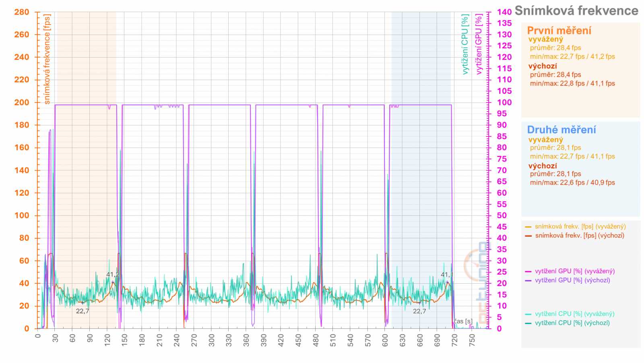Click 'vyvážený' label under První měření
This screenshot has width=644, height=363.
pos(546,39)
